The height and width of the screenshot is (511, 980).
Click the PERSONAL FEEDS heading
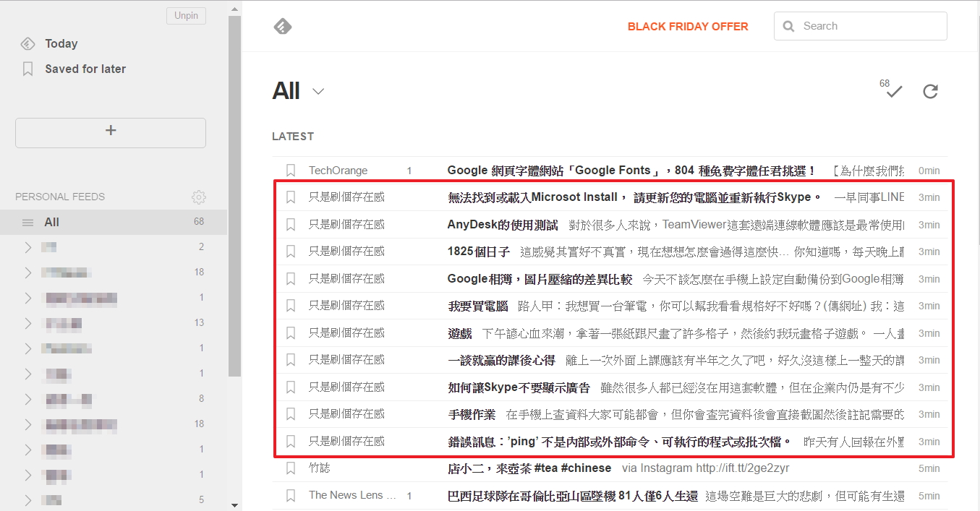60,197
